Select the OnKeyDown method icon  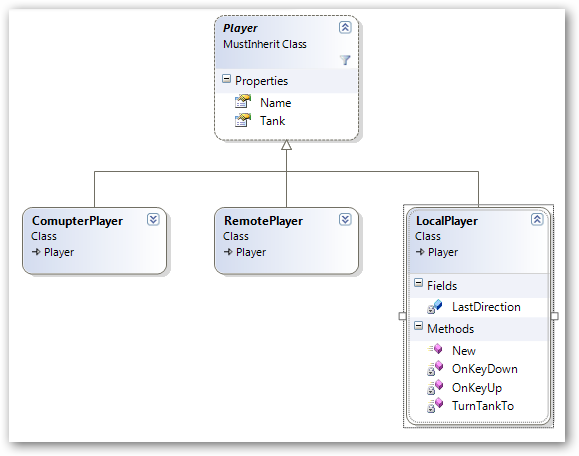click(435, 368)
